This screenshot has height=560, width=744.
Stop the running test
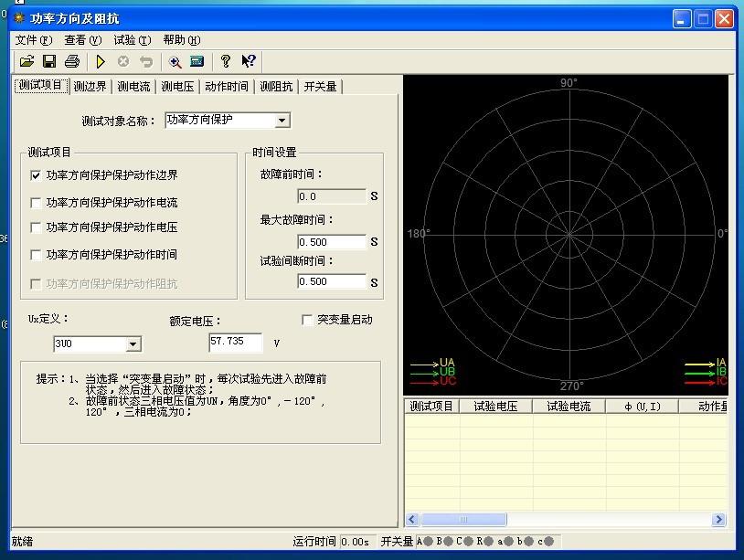point(122,61)
